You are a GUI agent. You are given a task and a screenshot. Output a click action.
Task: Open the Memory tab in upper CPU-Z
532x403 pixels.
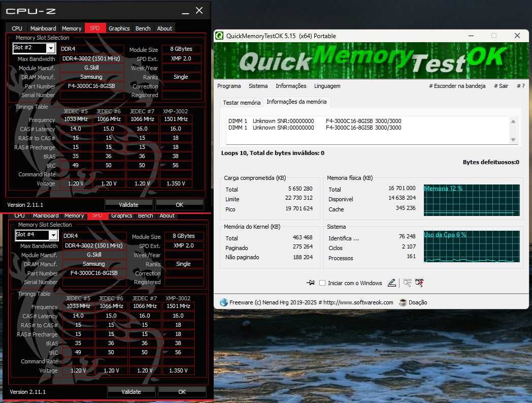click(72, 28)
